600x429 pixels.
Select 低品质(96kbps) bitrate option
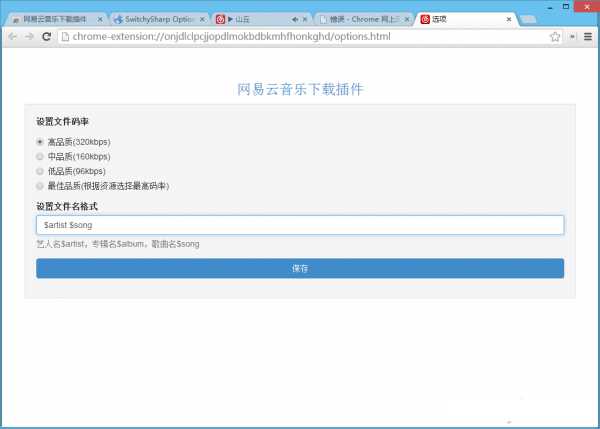pyautogui.click(x=40, y=171)
